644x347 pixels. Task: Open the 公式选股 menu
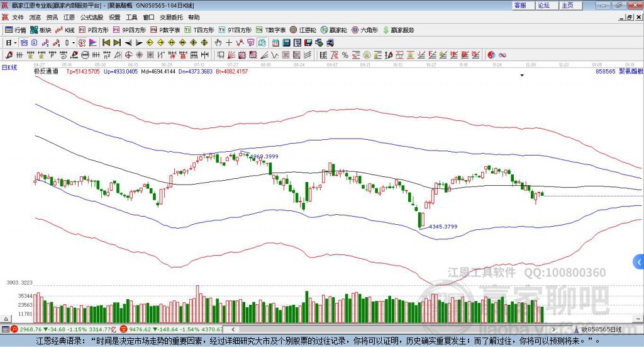92,17
